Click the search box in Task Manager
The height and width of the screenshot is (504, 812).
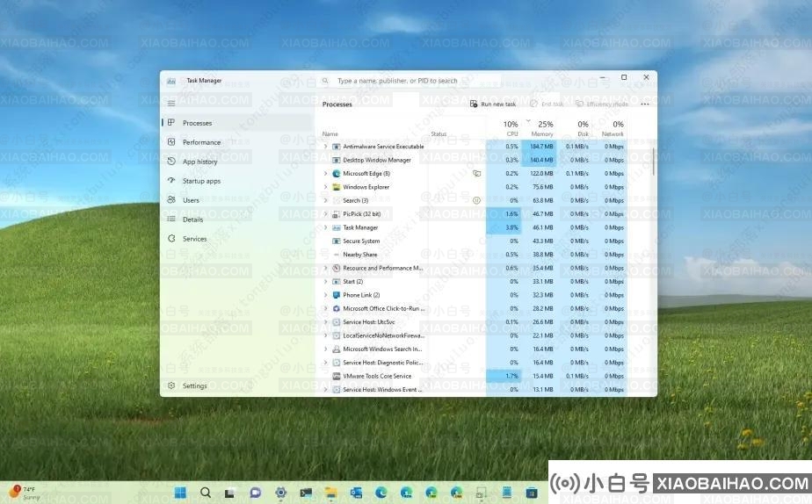click(410, 81)
